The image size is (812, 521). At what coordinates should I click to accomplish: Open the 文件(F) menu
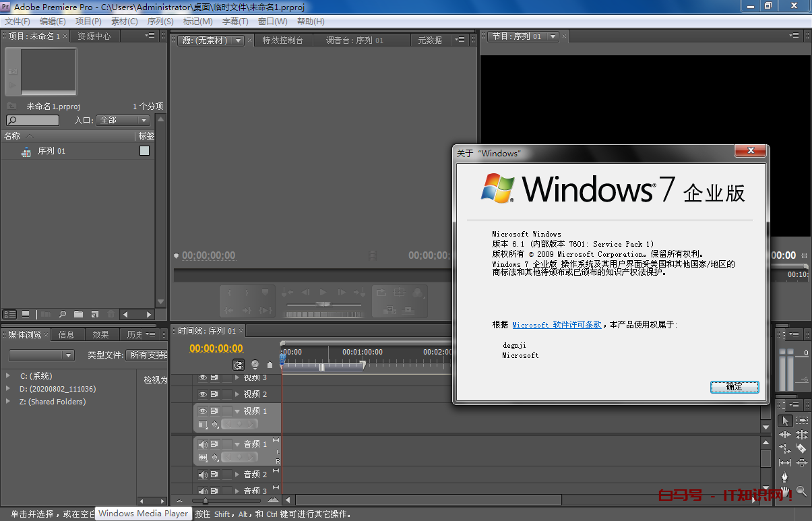coord(18,22)
